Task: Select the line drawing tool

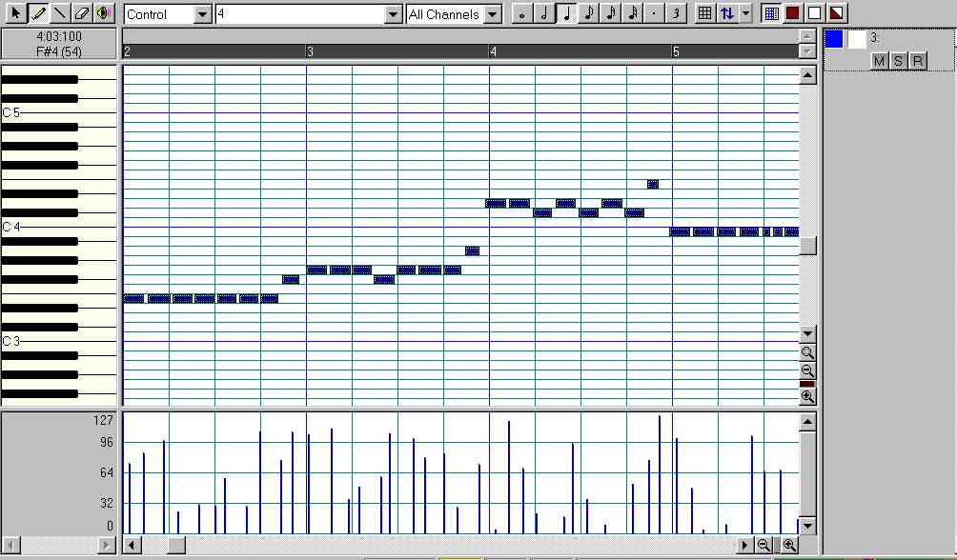Action: click(60, 12)
